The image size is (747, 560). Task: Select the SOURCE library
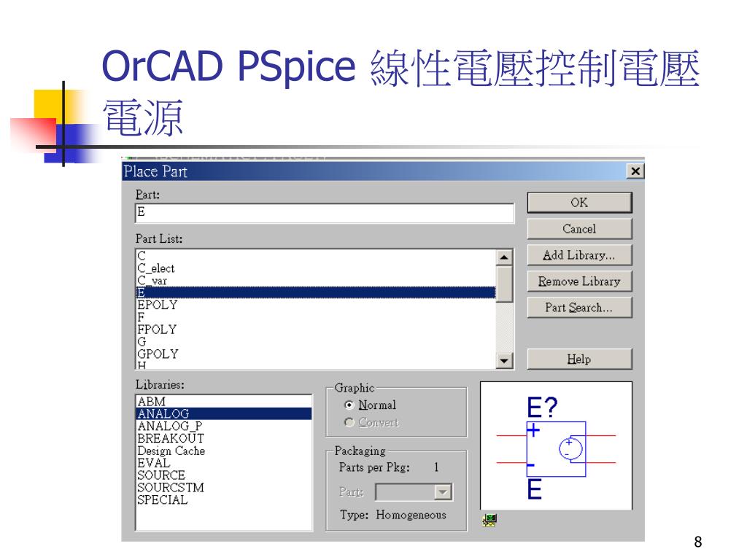pos(224,475)
